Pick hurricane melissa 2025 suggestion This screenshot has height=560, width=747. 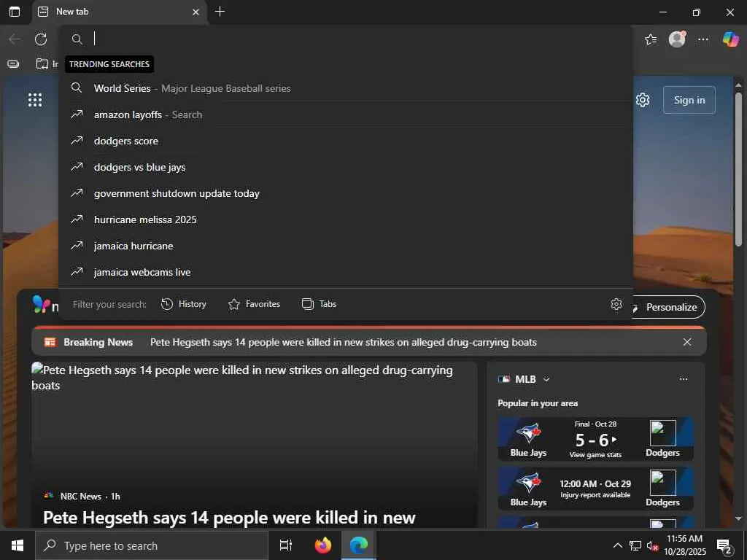[x=346, y=219]
